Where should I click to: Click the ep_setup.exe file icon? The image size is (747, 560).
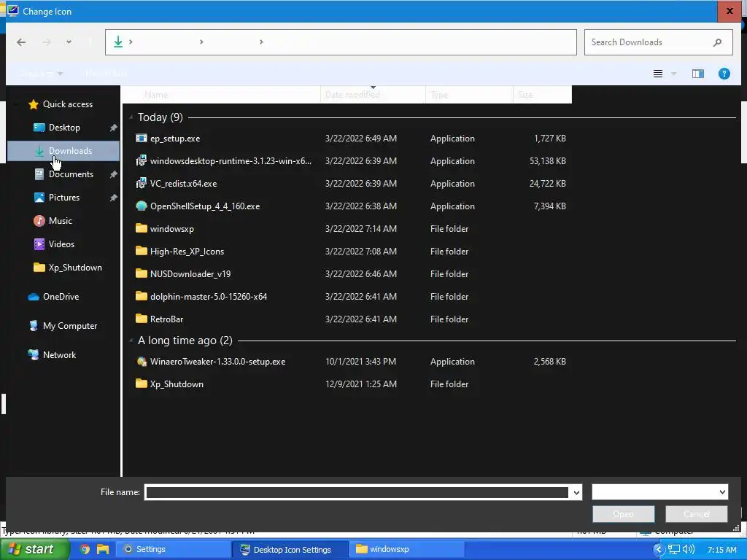click(x=141, y=138)
